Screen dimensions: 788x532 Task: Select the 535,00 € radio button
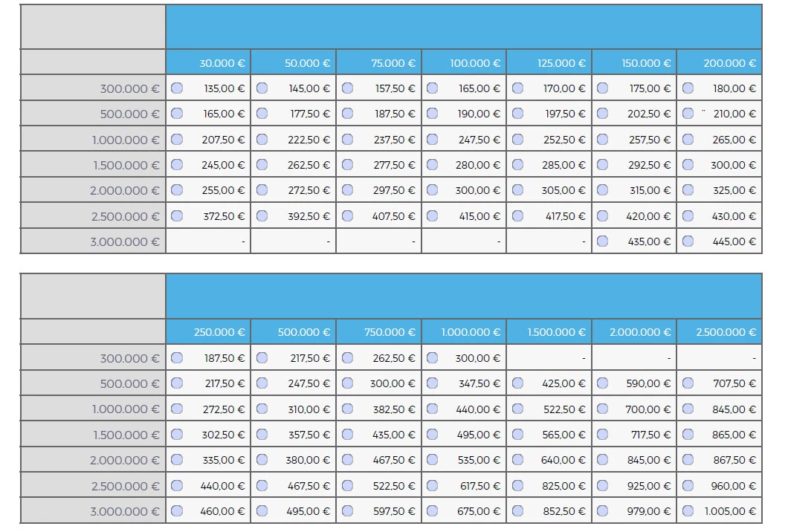coord(432,460)
